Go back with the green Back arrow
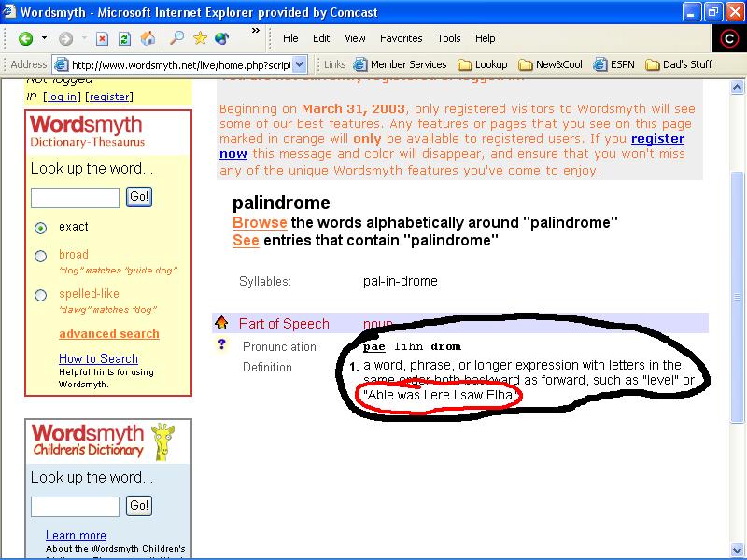Viewport: 747px width, 560px height. [26, 38]
